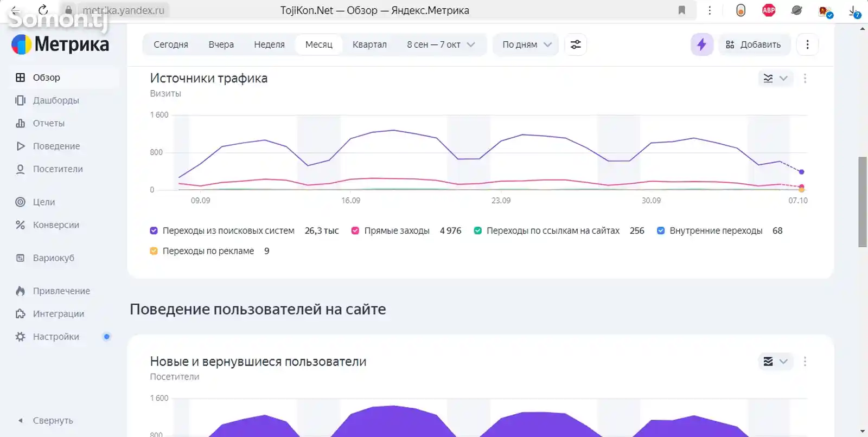This screenshot has width=868, height=437.
Task: Click the Вариокуб icon in sidebar
Action: (21, 258)
